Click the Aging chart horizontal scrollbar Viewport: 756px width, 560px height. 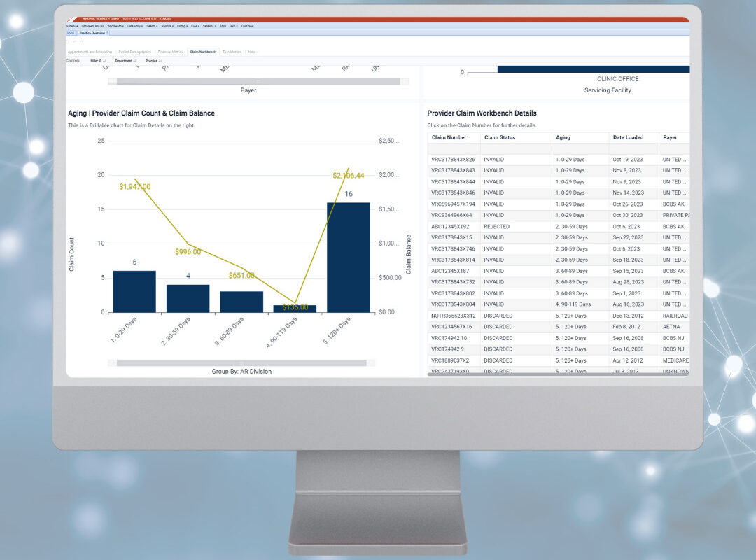pyautogui.click(x=241, y=363)
